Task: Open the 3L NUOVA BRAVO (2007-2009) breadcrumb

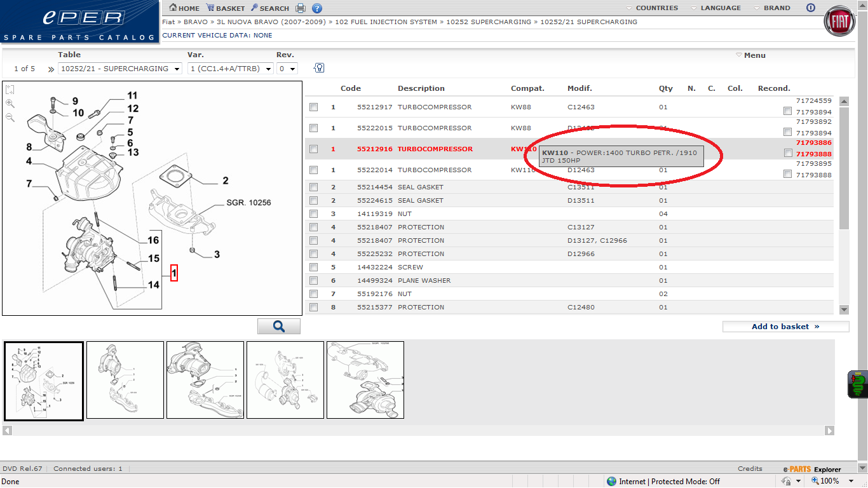Action: pos(271,22)
